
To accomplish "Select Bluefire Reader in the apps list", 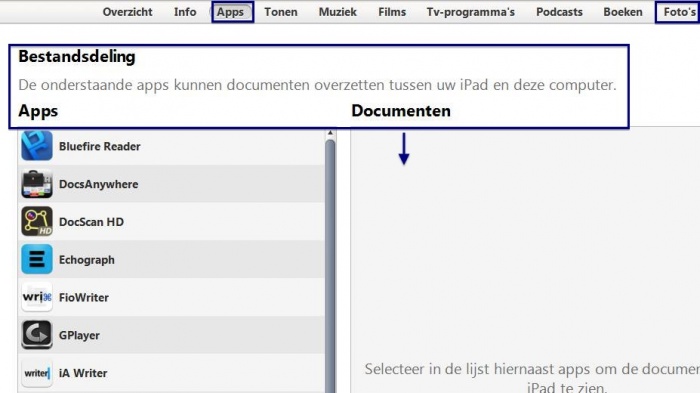I will (x=171, y=146).
